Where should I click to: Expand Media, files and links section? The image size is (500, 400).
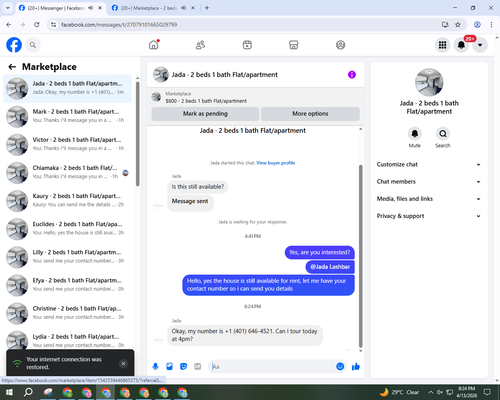coord(429,199)
